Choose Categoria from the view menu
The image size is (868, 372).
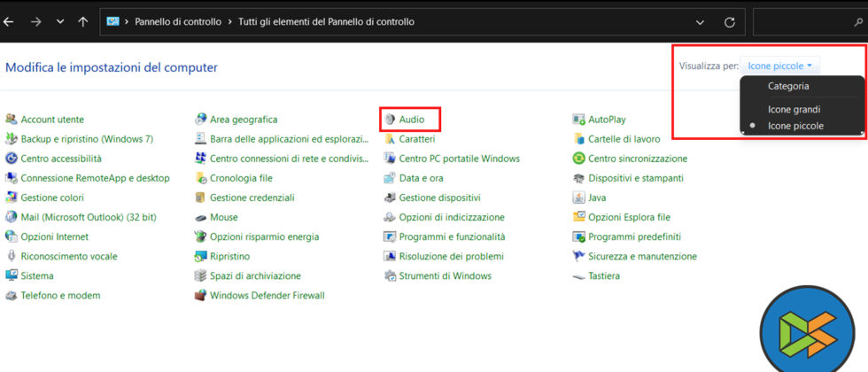[x=788, y=86]
